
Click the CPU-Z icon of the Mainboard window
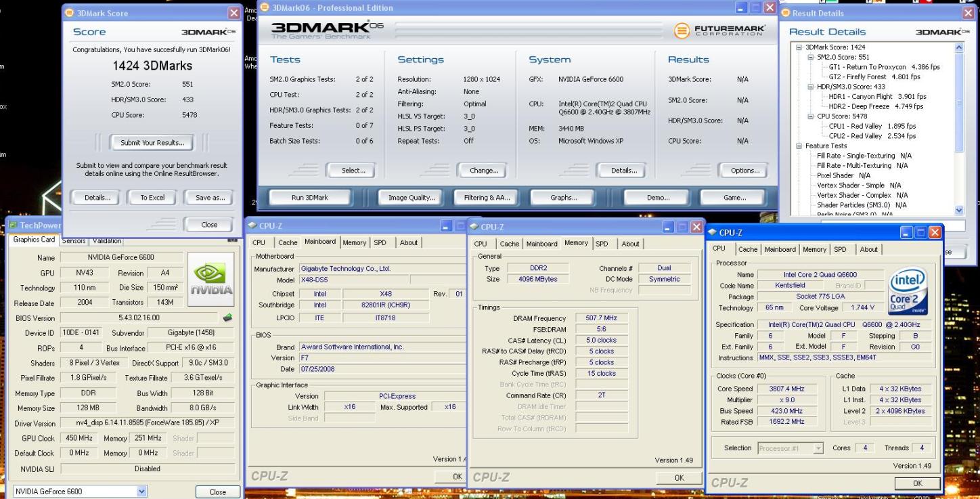coord(252,225)
